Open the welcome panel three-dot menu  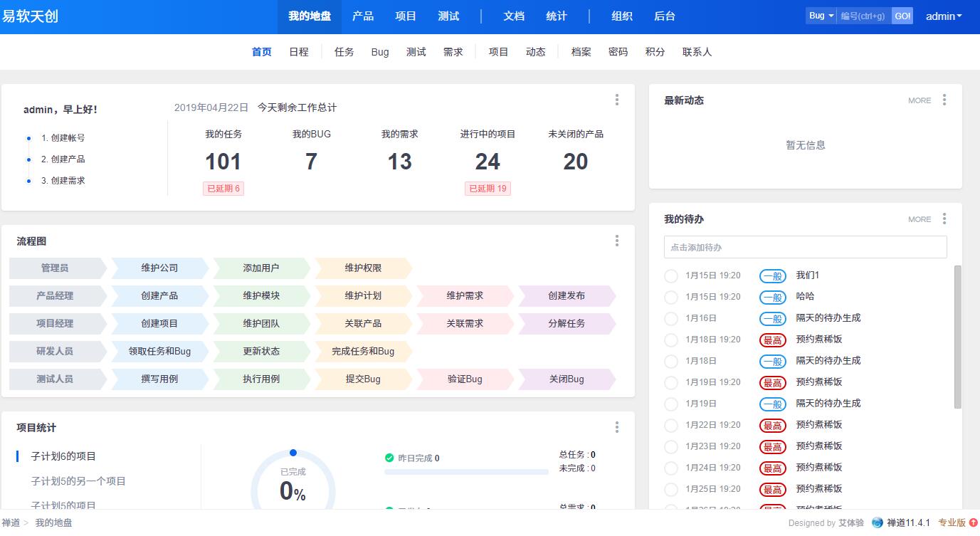click(616, 100)
